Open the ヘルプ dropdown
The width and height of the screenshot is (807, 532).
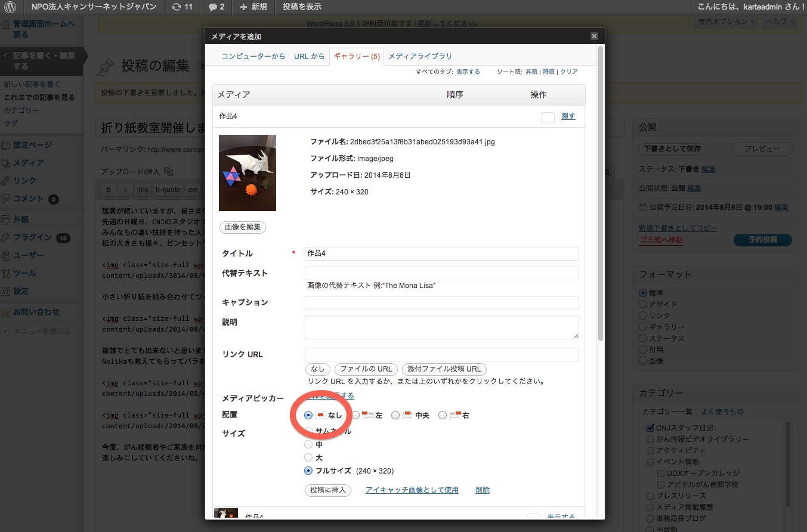pyautogui.click(x=780, y=21)
